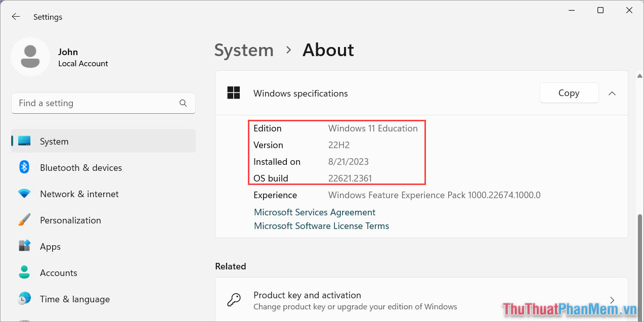Click the back arrow in Settings

(16, 16)
